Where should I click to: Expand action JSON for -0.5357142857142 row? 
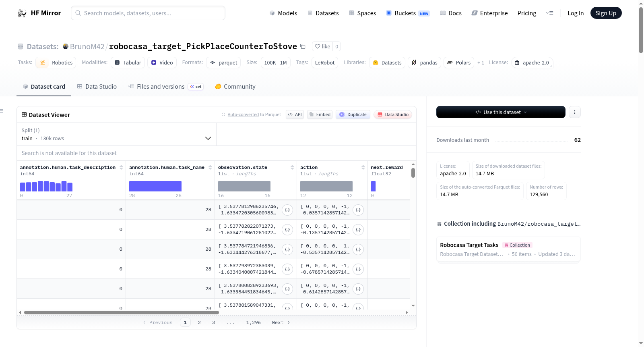tap(358, 249)
